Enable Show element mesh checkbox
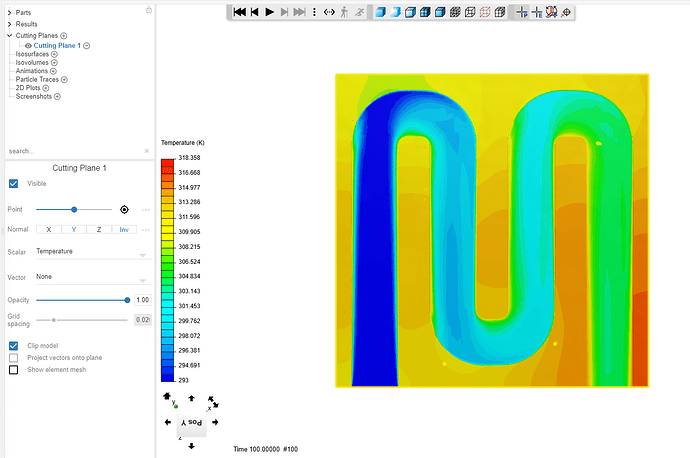 click(x=14, y=369)
